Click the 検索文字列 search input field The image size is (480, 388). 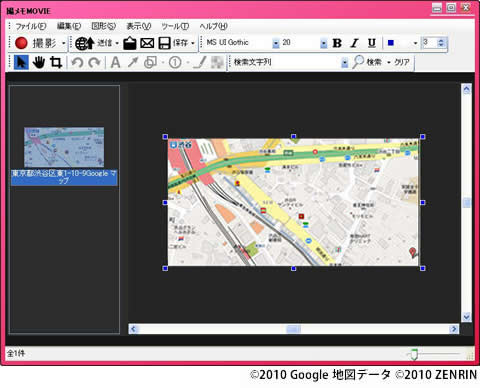click(x=286, y=62)
